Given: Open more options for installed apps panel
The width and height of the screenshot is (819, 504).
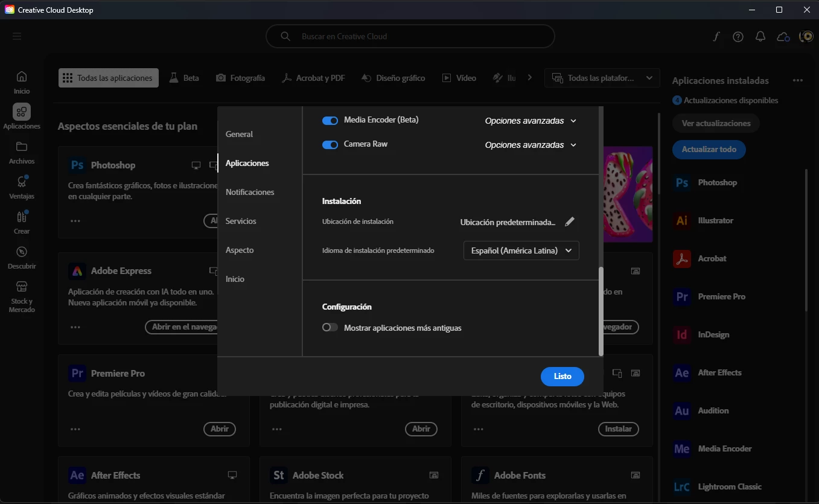Looking at the screenshot, I should pos(798,80).
